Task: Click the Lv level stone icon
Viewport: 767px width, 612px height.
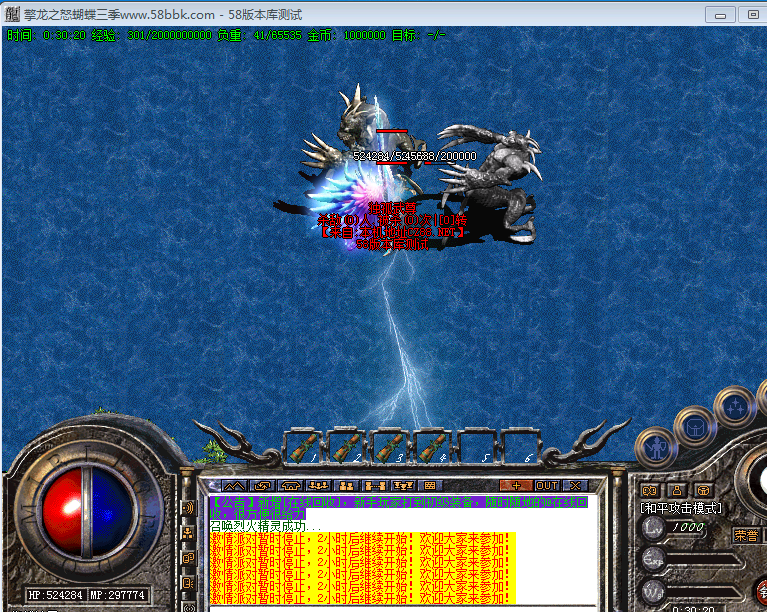Action: (653, 527)
